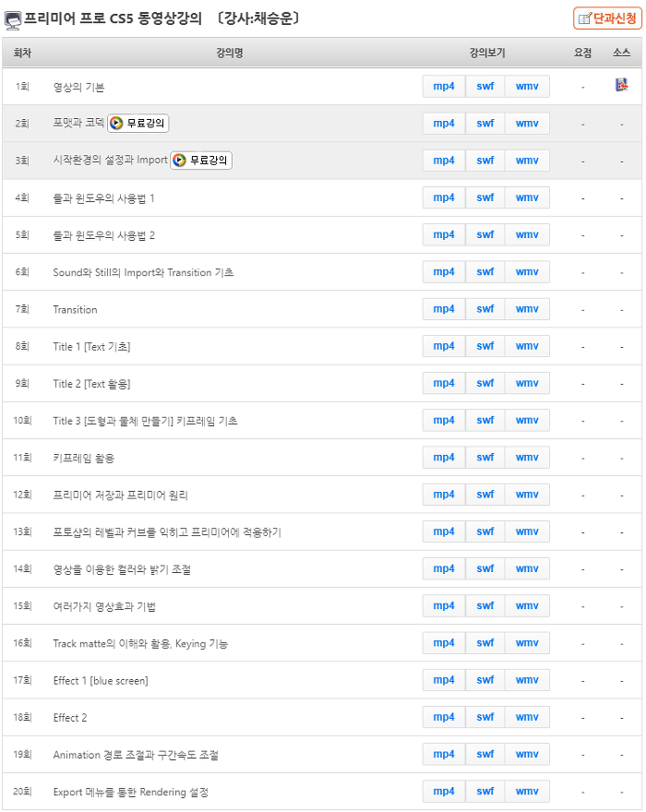Download the source file icon for lesson 1

621,84
